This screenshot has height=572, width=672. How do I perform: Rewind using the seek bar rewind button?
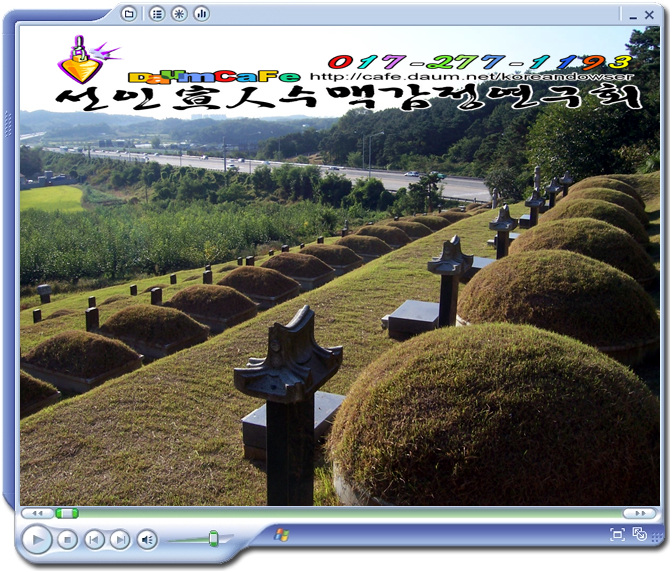37,513
